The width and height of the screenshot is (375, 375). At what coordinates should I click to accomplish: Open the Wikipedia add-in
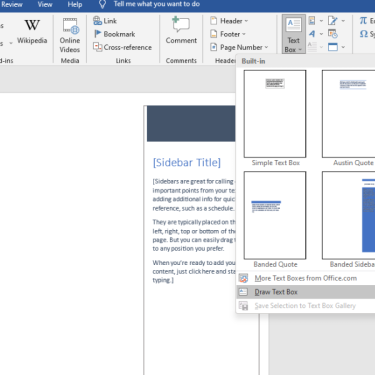tap(32, 32)
